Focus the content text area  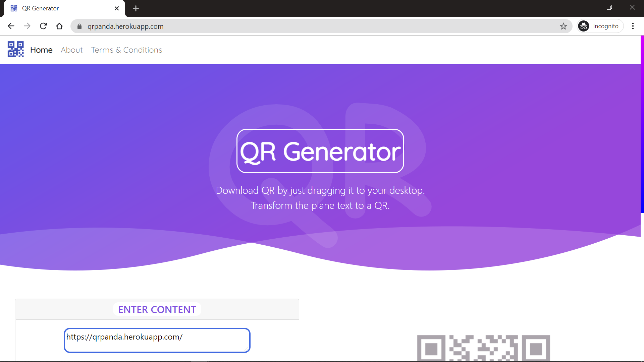tap(157, 340)
